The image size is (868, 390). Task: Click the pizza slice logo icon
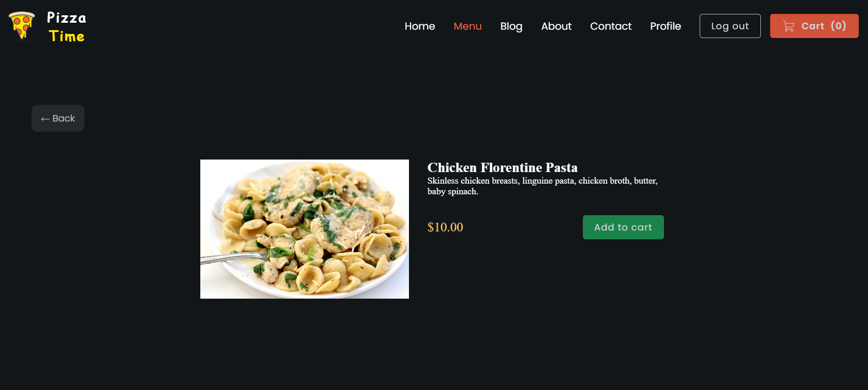[x=22, y=26]
